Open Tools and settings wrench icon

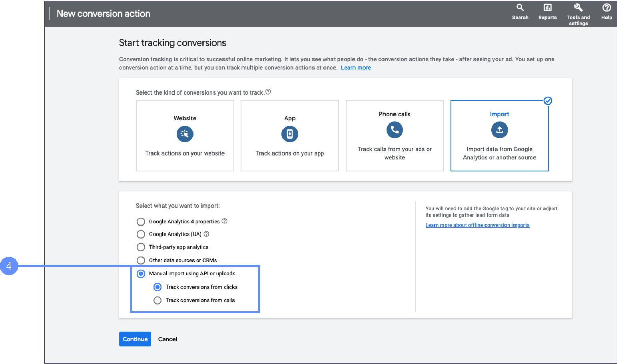tap(578, 8)
